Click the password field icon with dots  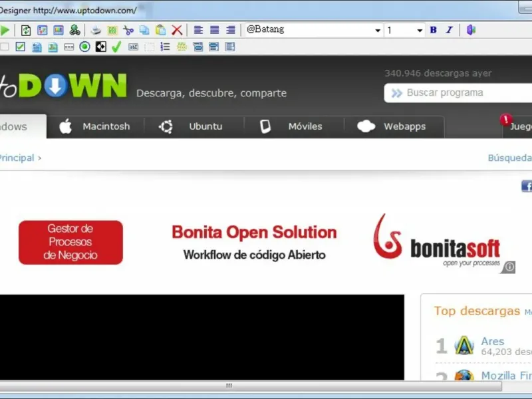[69, 47]
